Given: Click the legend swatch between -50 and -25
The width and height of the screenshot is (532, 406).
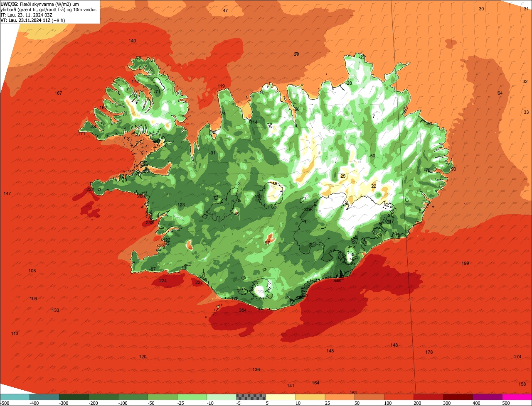Looking at the screenshot, I should pyautogui.click(x=163, y=397).
